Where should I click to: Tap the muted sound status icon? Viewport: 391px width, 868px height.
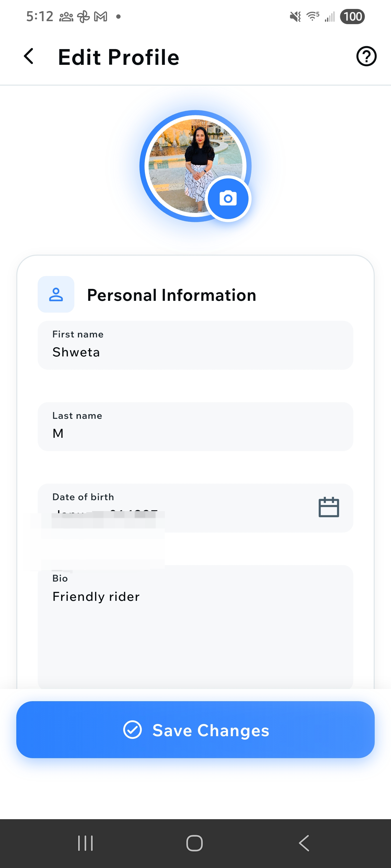[295, 17]
